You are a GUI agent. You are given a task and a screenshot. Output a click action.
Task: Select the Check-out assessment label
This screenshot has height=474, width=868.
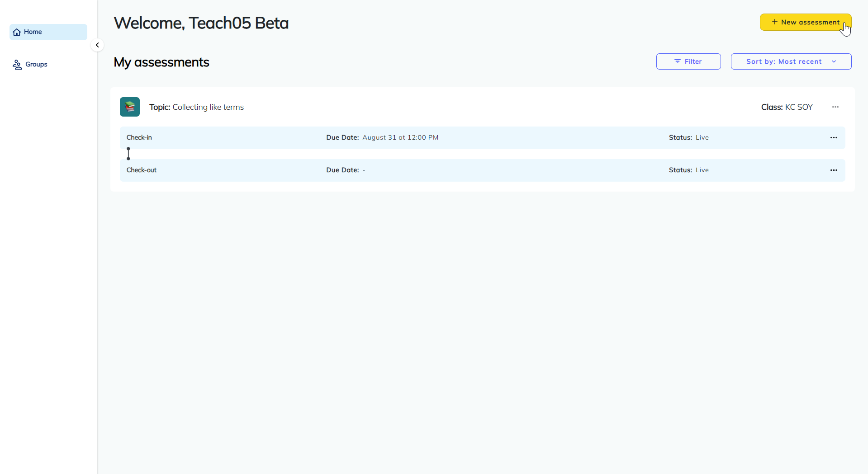pyautogui.click(x=142, y=170)
